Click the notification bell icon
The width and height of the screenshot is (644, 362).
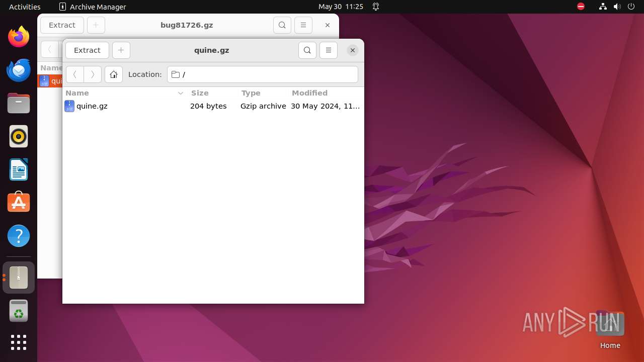click(x=376, y=7)
